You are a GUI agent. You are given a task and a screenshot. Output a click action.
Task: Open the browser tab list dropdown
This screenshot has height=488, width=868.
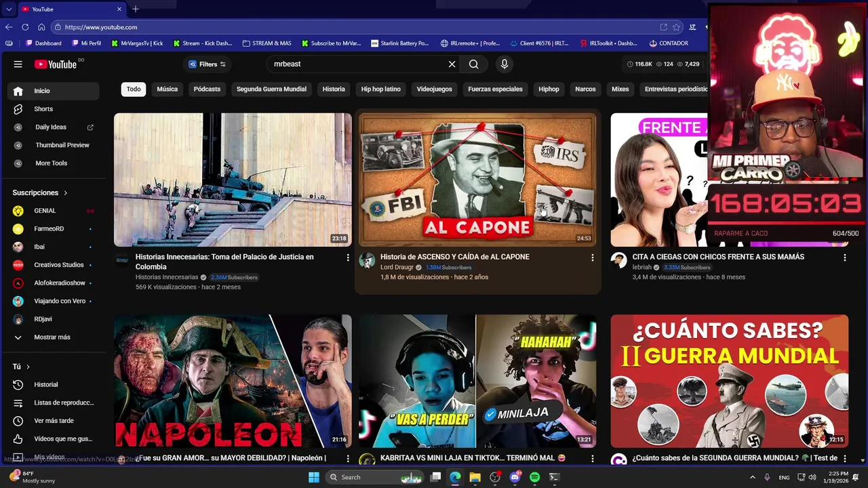[8, 9]
